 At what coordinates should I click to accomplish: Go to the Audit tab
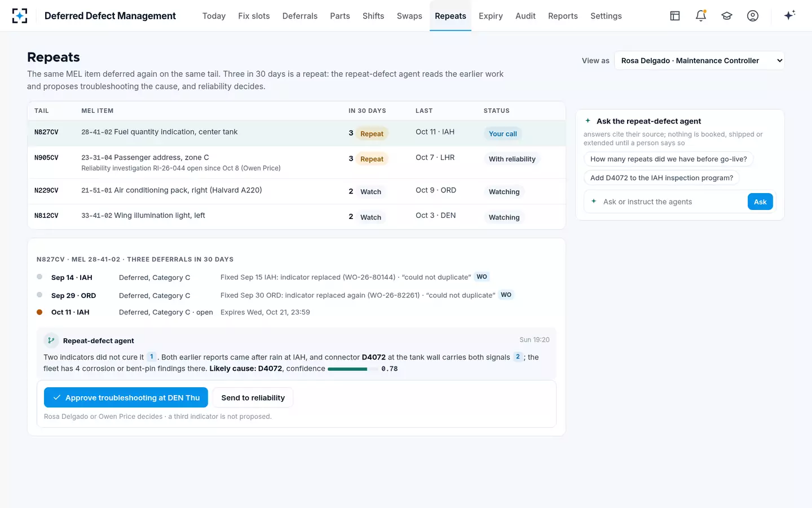tap(526, 16)
